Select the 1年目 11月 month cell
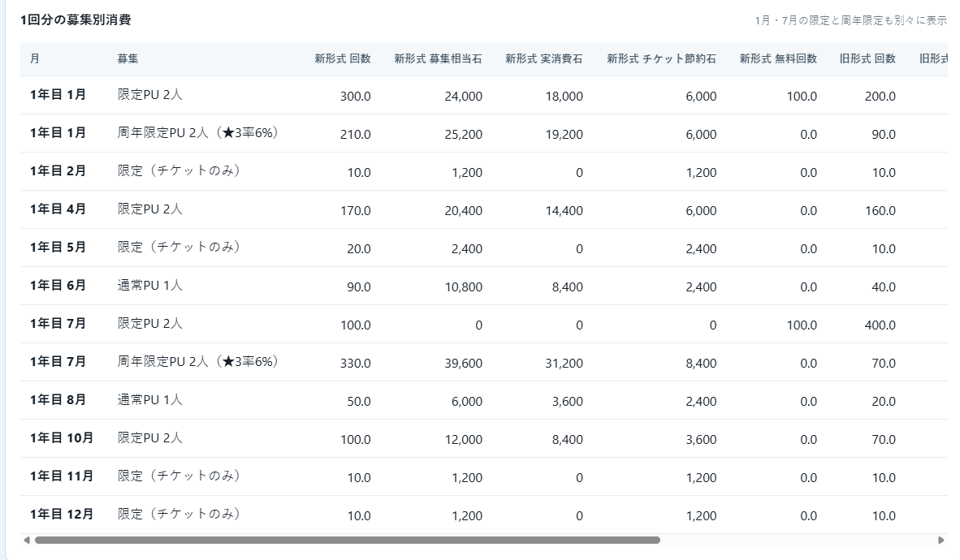This screenshot has height=560, width=960. (x=62, y=476)
